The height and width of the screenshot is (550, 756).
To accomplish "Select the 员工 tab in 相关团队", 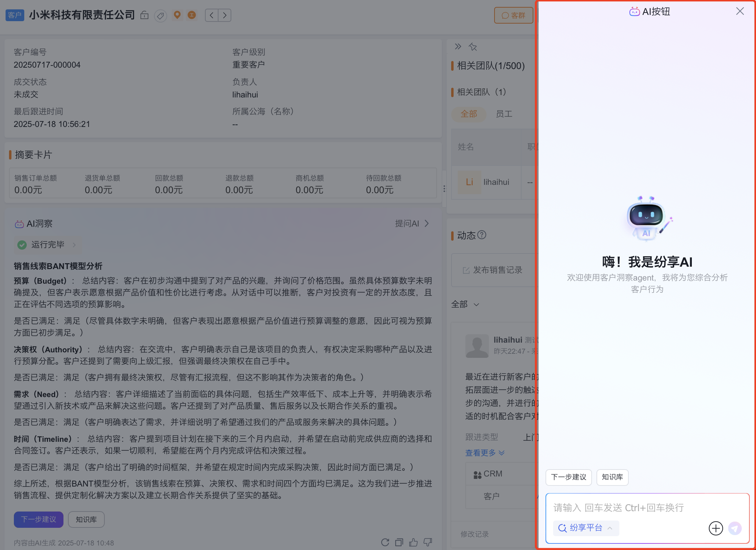I will [x=504, y=114].
